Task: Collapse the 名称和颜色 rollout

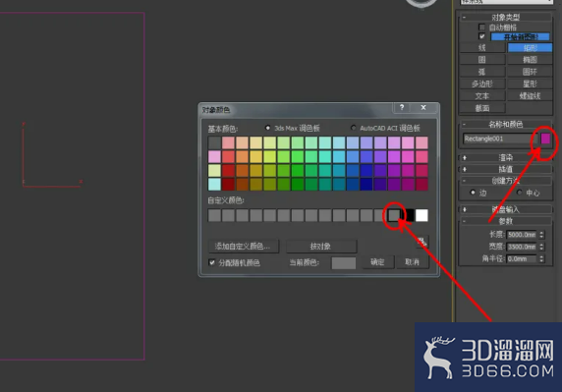Action: tap(505, 125)
